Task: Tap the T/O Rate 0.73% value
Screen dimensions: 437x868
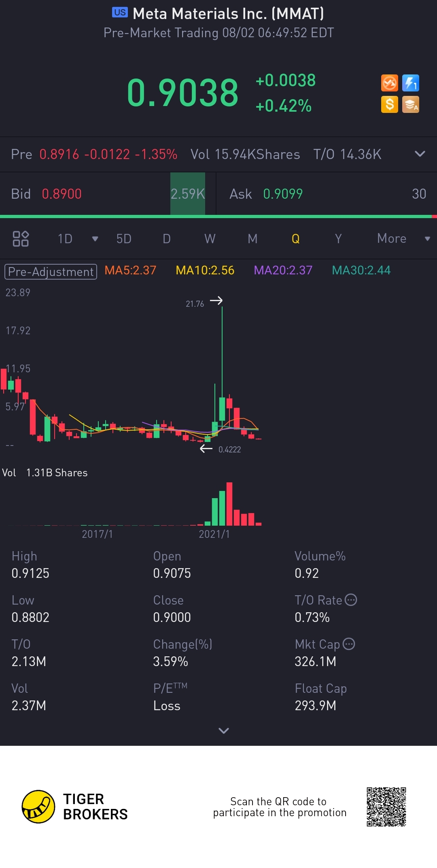Action: pyautogui.click(x=312, y=617)
